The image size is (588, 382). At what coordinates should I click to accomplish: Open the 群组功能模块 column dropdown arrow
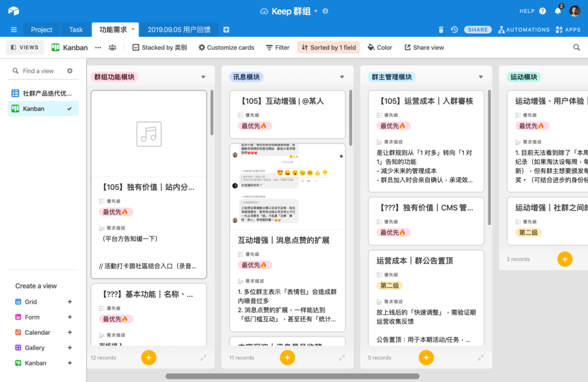(x=203, y=77)
